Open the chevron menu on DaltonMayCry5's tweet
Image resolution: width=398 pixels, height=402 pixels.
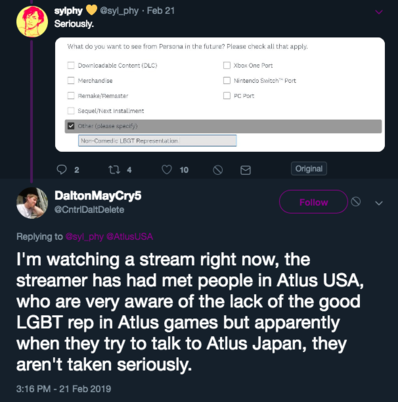point(379,203)
